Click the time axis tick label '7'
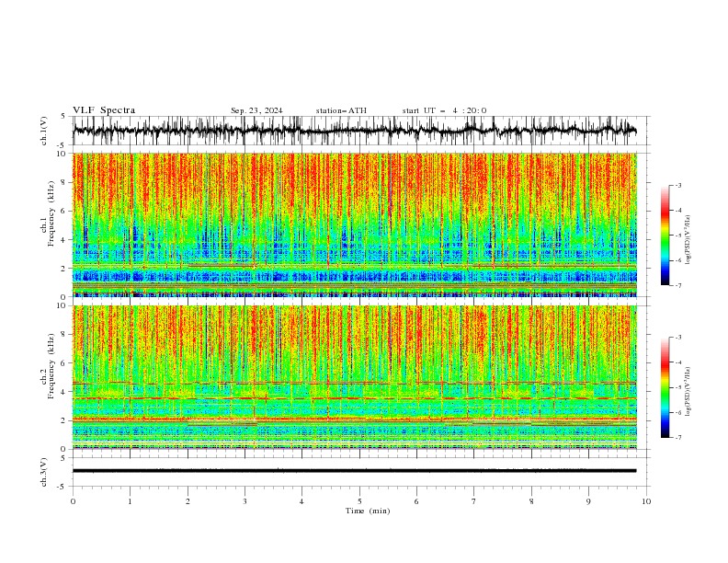The height and width of the screenshot is (563, 728). click(x=474, y=501)
